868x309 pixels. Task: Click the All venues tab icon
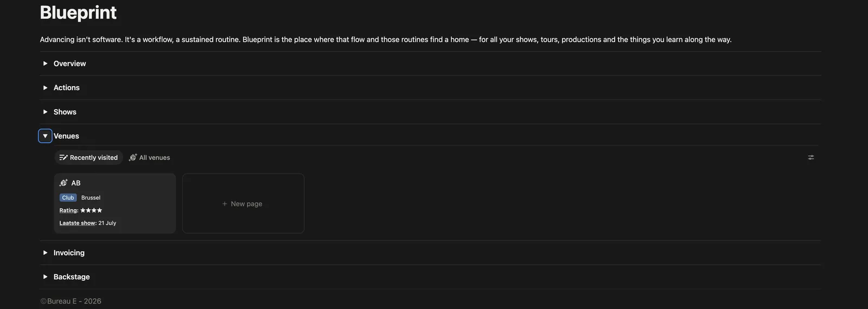point(133,158)
